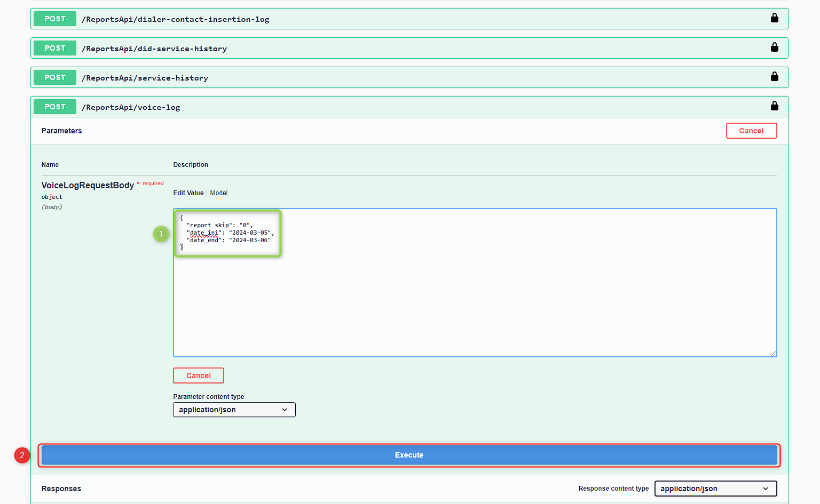Click the Name column header
This screenshot has width=820, height=504.
click(50, 165)
